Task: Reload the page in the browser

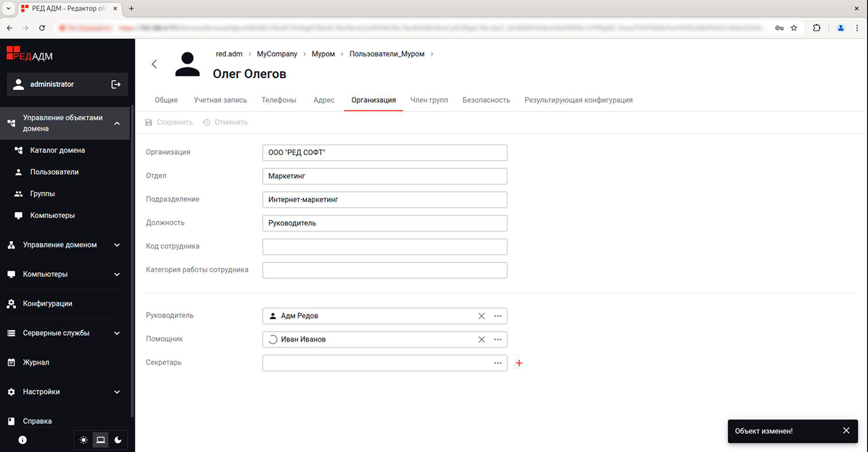Action: (42, 28)
